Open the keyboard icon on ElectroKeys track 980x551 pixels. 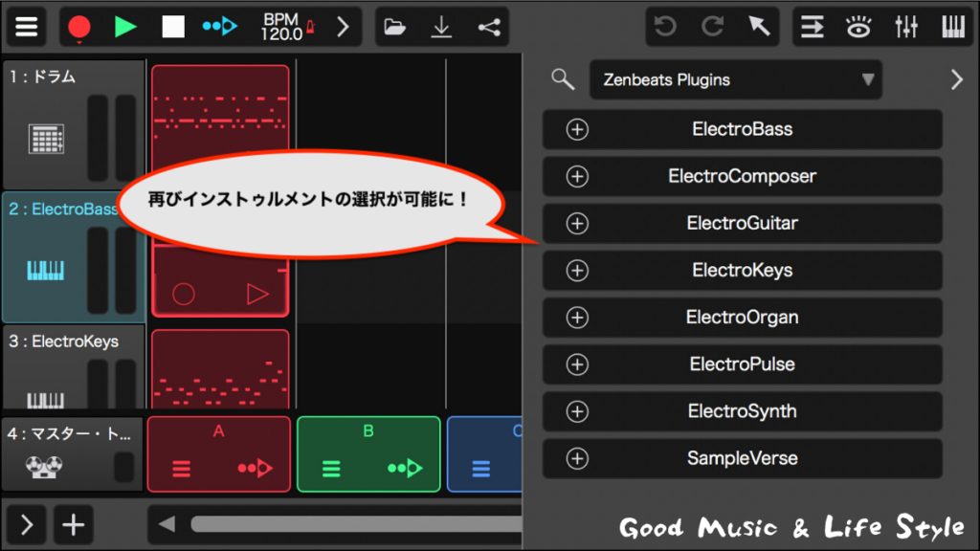point(45,399)
